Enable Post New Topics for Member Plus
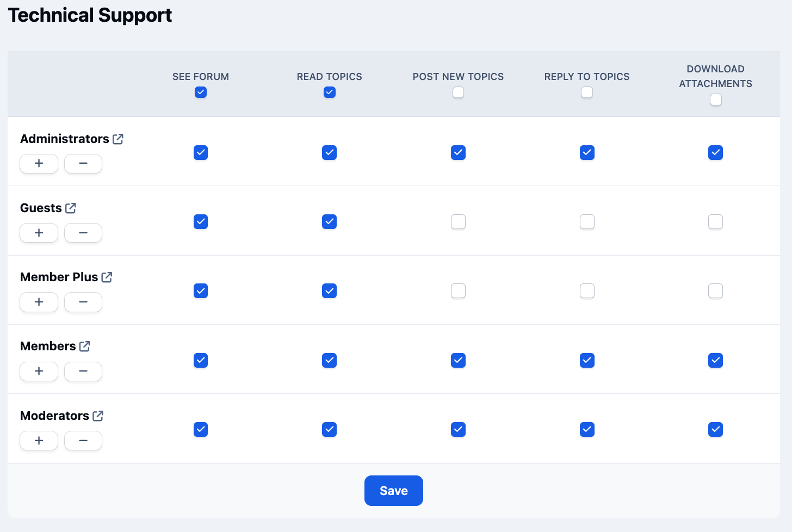Screen dimensions: 792x532 [x=459, y=291]
